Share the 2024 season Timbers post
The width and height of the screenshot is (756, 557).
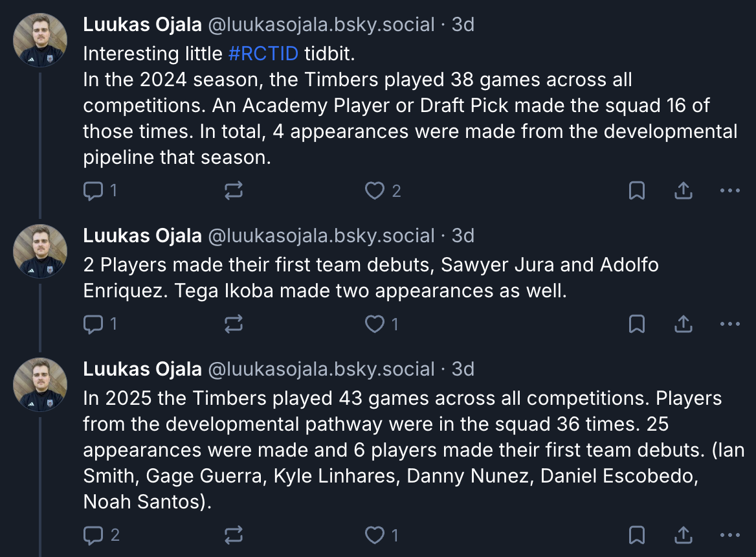[x=684, y=190]
